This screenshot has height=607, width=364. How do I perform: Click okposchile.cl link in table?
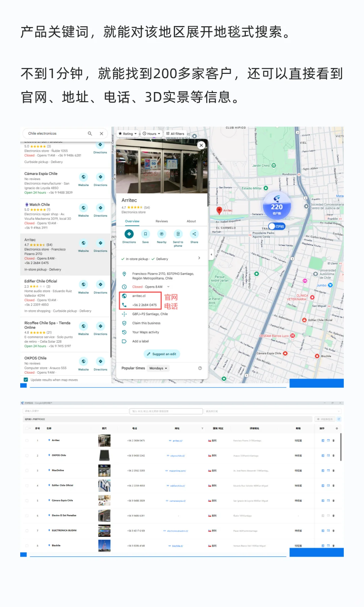pyautogui.click(x=178, y=456)
